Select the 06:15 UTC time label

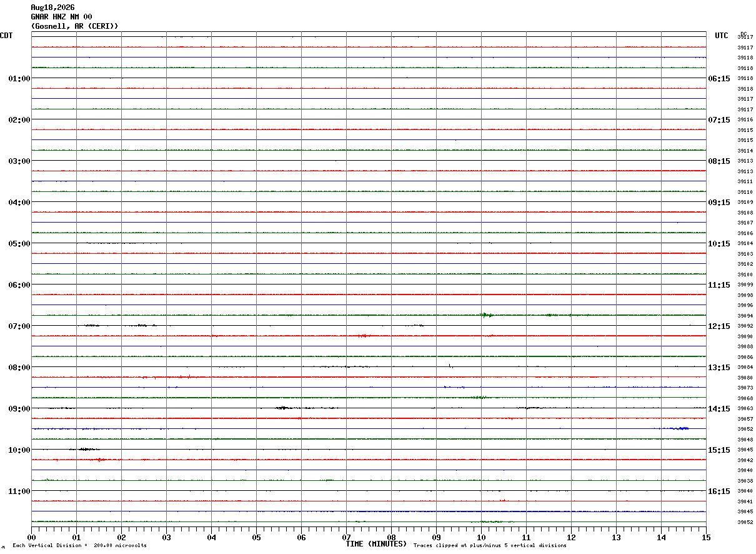(x=719, y=79)
